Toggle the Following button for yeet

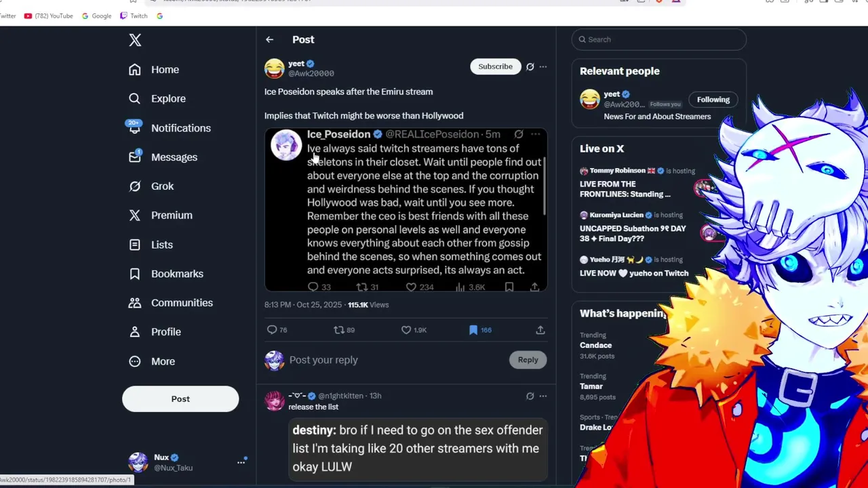click(713, 100)
